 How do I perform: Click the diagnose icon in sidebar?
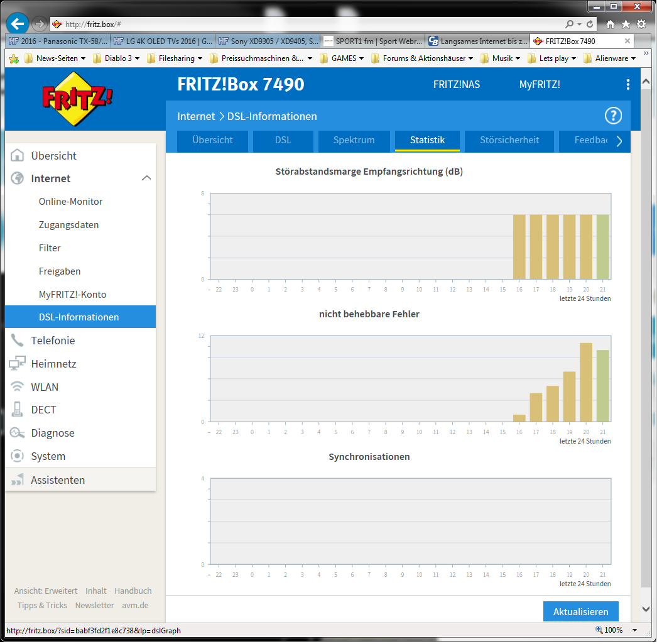17,433
